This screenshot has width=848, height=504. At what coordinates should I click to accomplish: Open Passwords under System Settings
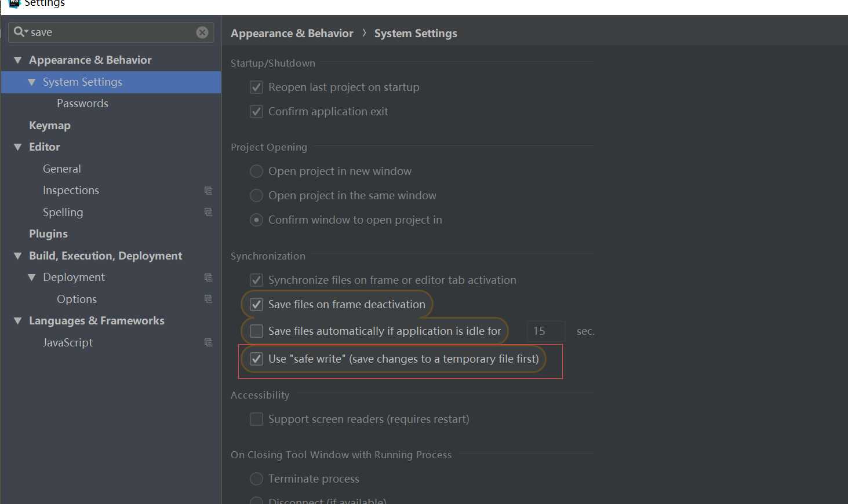pyautogui.click(x=82, y=104)
